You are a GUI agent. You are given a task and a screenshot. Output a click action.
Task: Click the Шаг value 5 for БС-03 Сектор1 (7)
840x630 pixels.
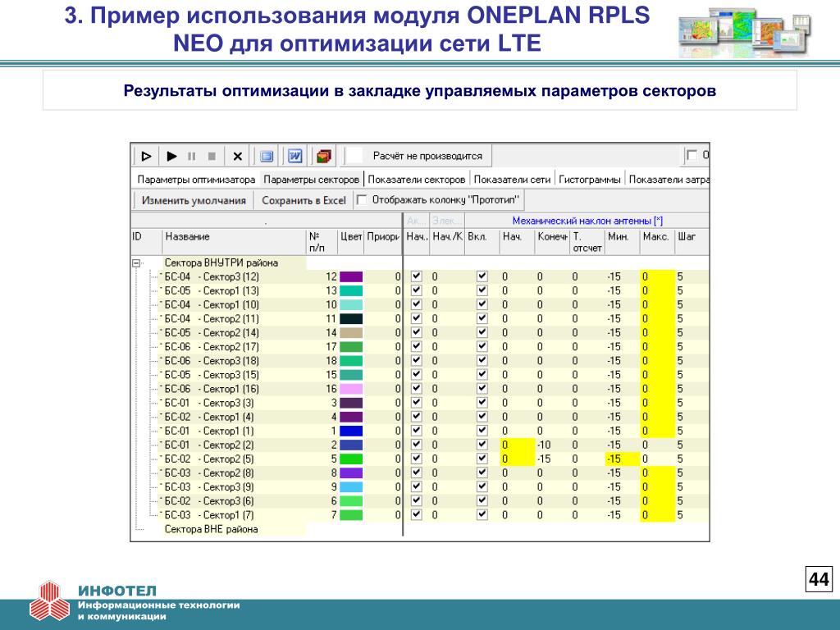coord(680,515)
